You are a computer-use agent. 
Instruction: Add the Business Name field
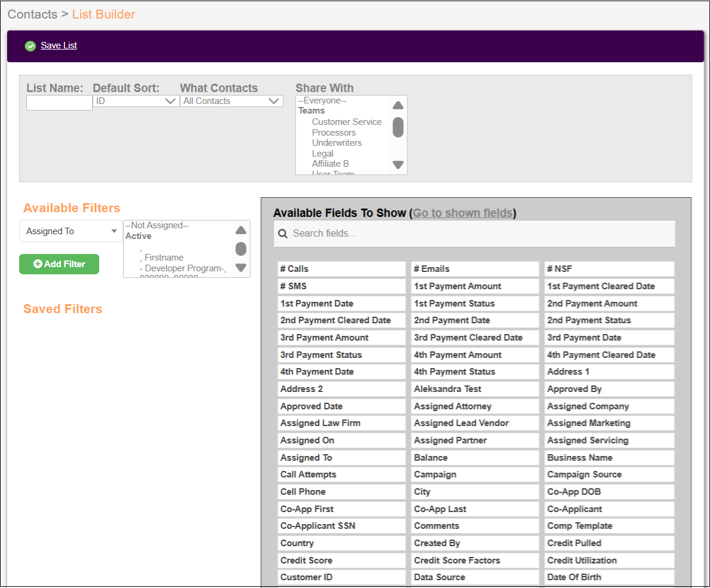pyautogui.click(x=609, y=458)
